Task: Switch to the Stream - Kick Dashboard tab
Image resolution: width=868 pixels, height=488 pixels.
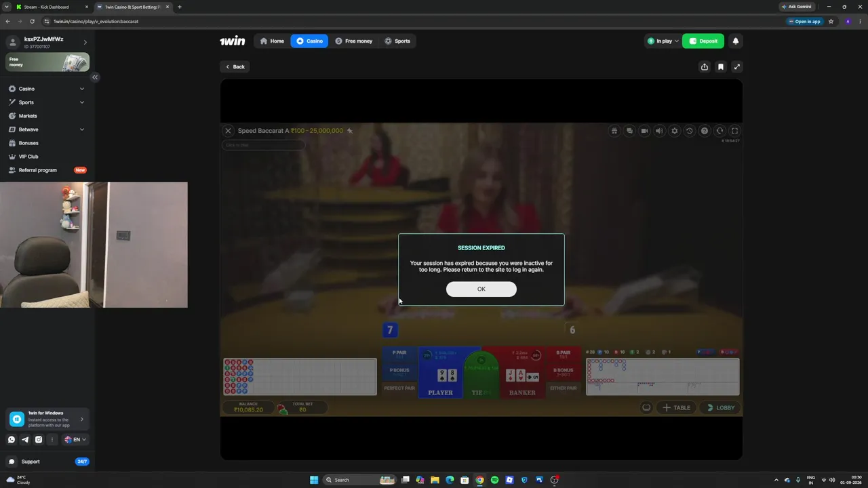Action: (x=52, y=7)
